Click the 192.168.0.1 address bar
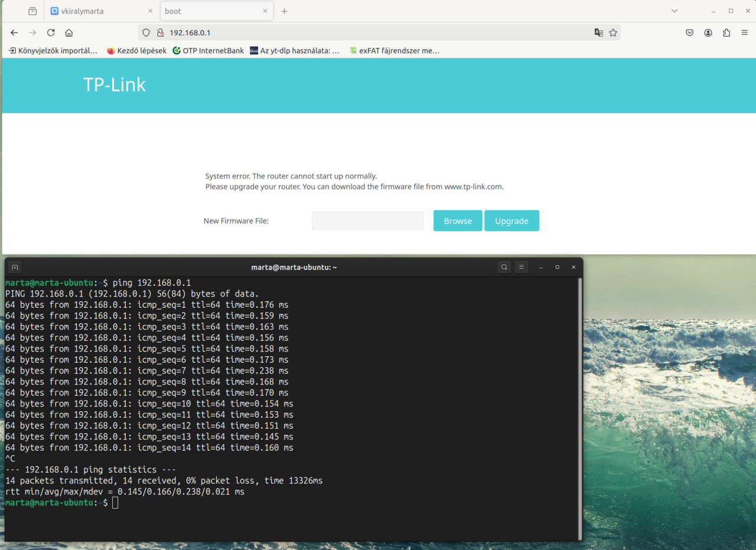Viewport: 756px width, 550px height. coord(378,33)
